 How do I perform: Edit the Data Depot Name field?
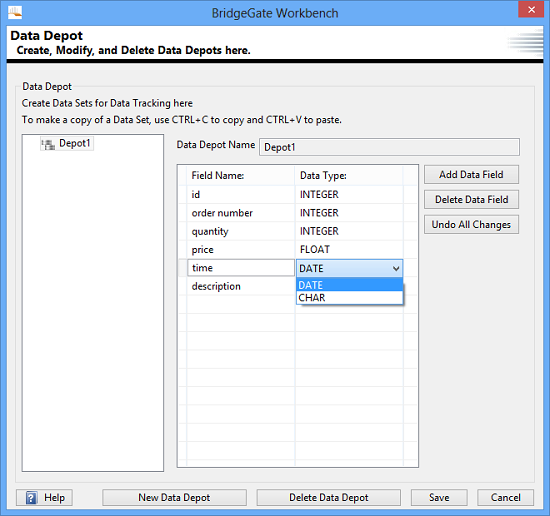pyautogui.click(x=389, y=147)
